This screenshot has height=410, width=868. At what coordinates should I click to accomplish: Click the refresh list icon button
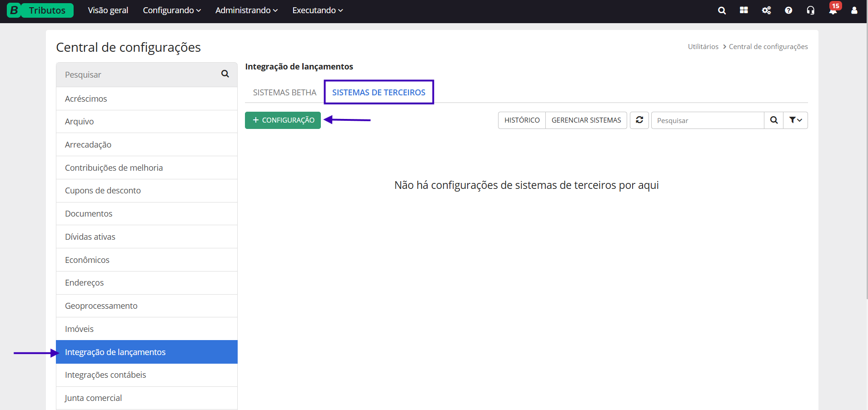[639, 120]
